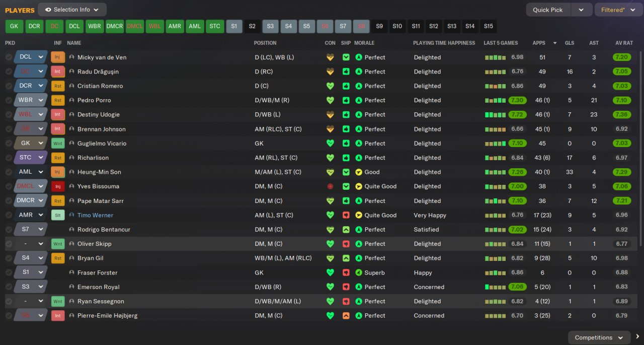Image resolution: width=644 pixels, height=345 pixels.
Task: Toggle selection circle for Micky van de Ven
Action: point(9,57)
